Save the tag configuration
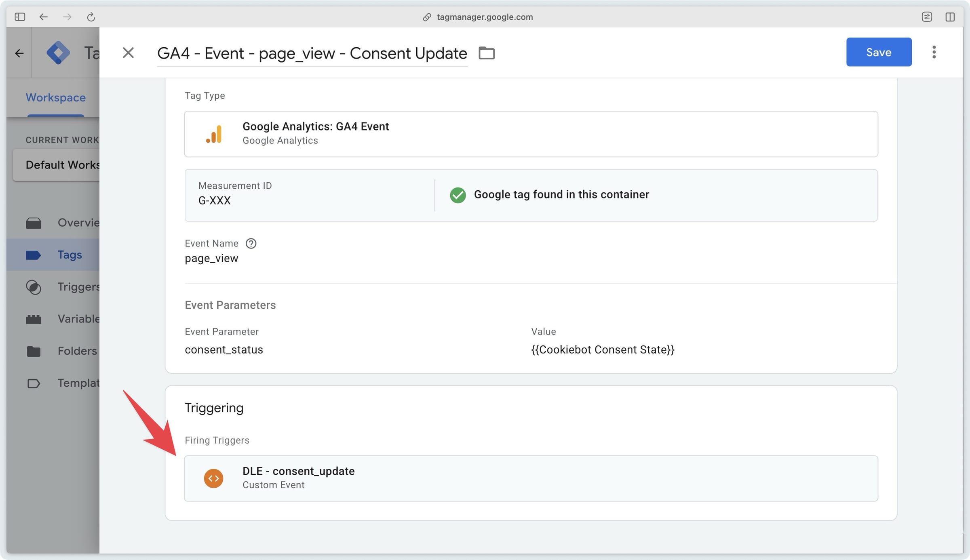This screenshot has width=970, height=560. coord(879,52)
